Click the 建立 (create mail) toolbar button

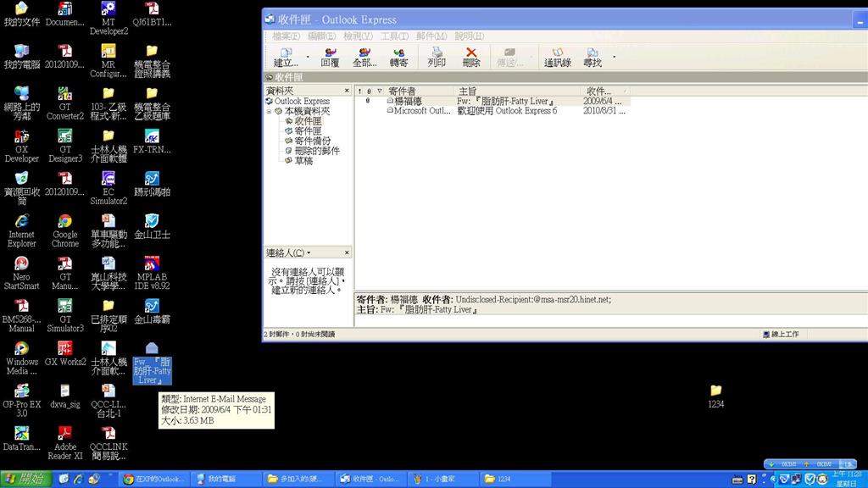286,58
